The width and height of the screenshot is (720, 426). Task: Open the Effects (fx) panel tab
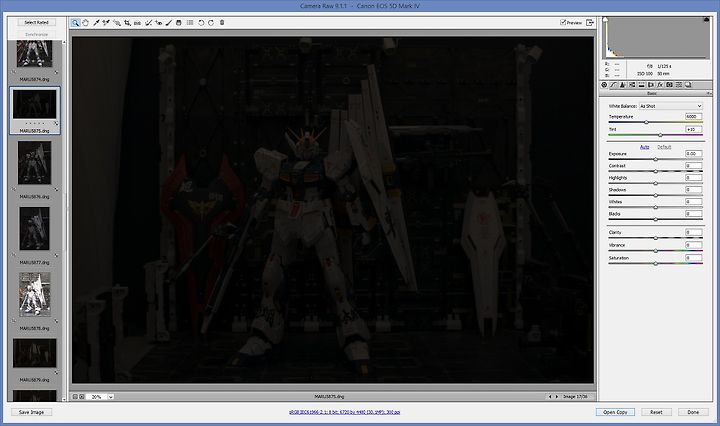[660, 85]
